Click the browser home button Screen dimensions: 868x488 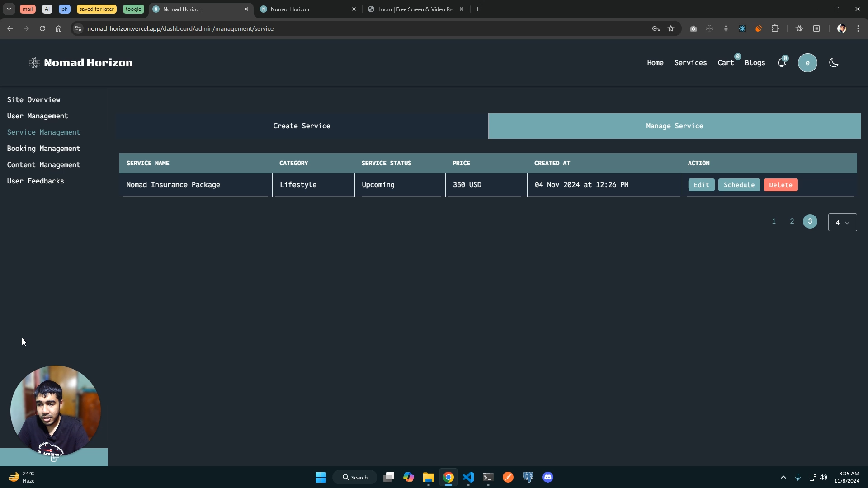click(x=59, y=28)
